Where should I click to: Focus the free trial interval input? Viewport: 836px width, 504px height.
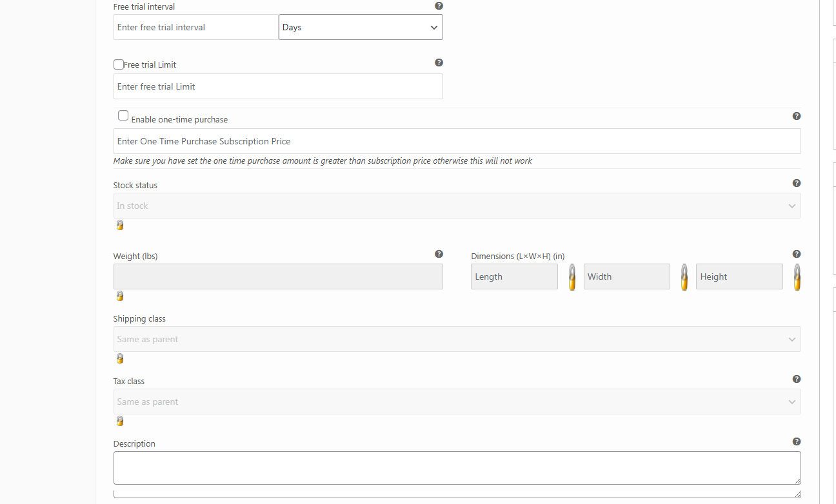coord(196,27)
